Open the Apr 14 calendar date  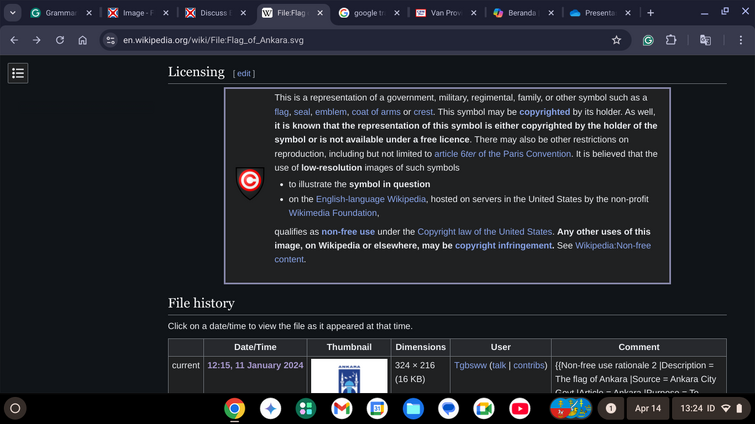[x=648, y=409]
